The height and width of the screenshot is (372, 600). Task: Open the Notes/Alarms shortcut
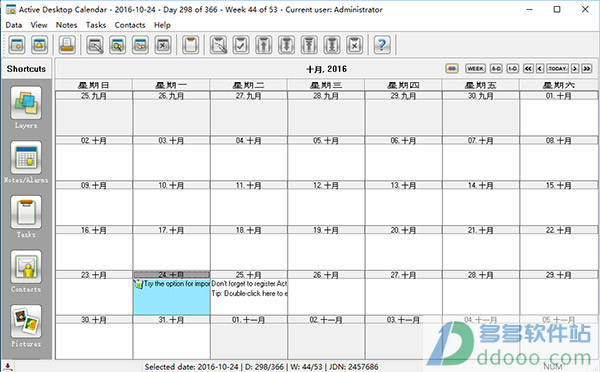click(x=26, y=158)
